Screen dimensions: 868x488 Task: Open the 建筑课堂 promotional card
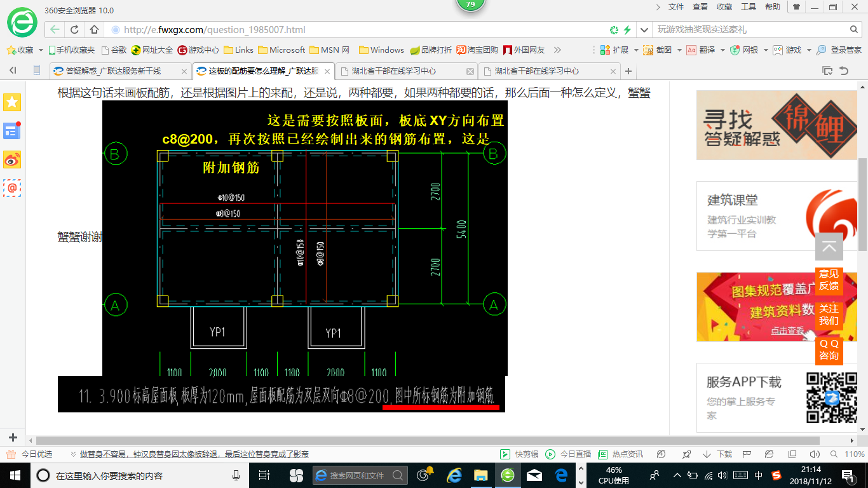click(776, 216)
